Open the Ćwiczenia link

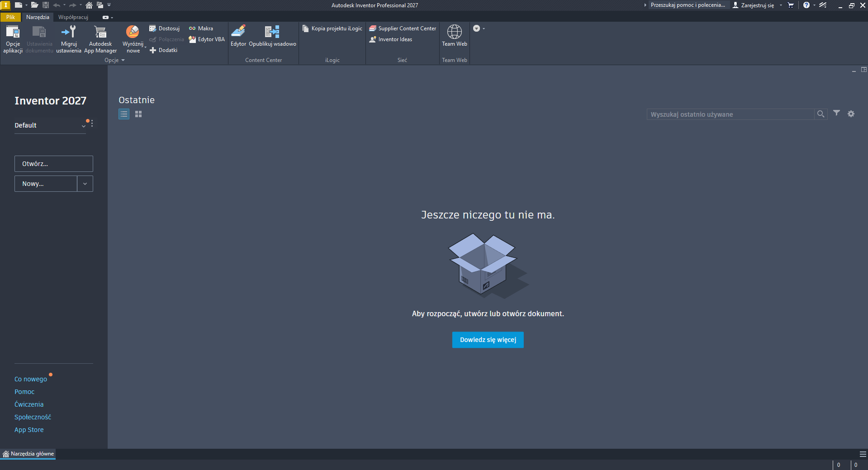tap(29, 404)
